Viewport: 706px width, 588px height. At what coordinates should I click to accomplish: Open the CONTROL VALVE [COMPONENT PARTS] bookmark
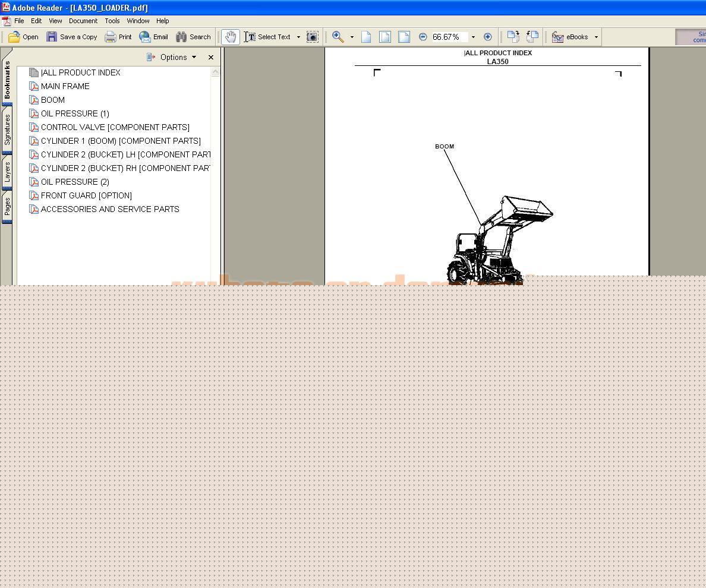(115, 127)
